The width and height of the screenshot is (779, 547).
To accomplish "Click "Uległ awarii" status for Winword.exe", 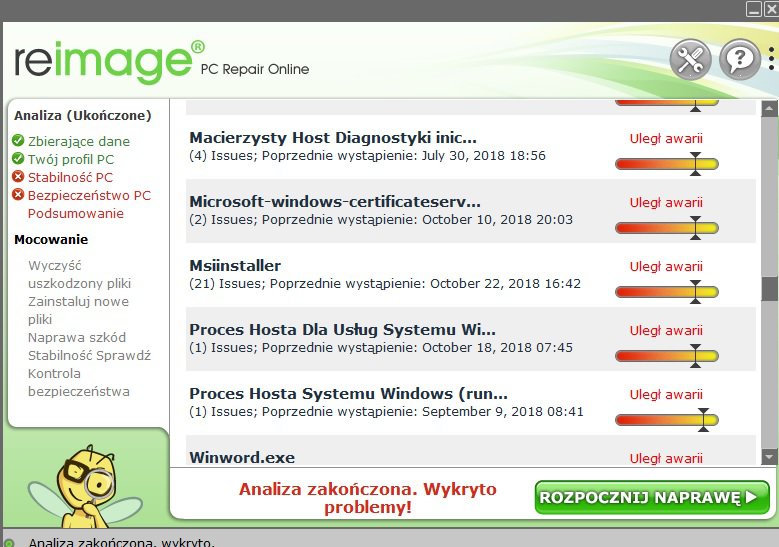I will coord(666,458).
